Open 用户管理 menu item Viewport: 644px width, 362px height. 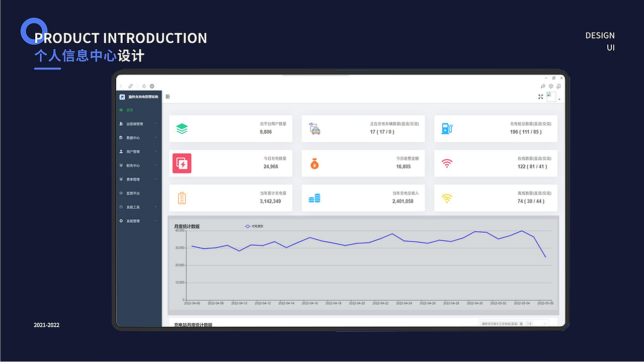139,151
